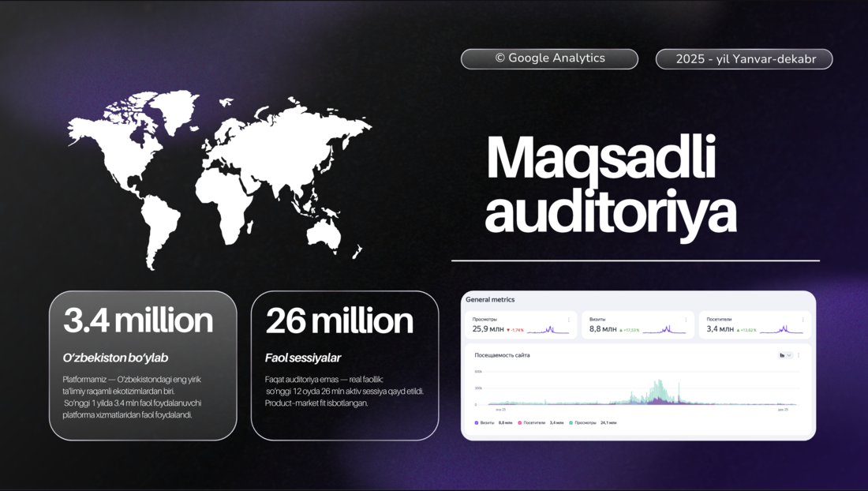
Task: Click the 25,9 млн Просмотры value
Action: [x=488, y=329]
